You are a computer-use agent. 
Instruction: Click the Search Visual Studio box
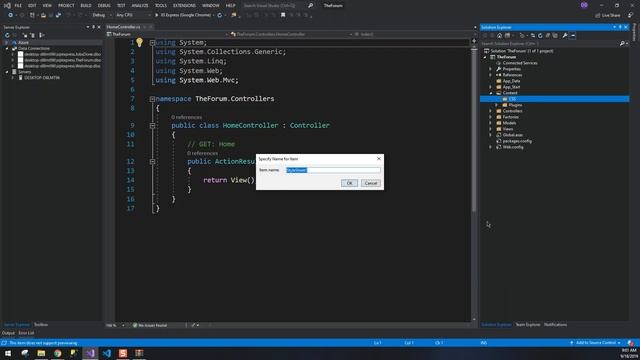(x=273, y=5)
